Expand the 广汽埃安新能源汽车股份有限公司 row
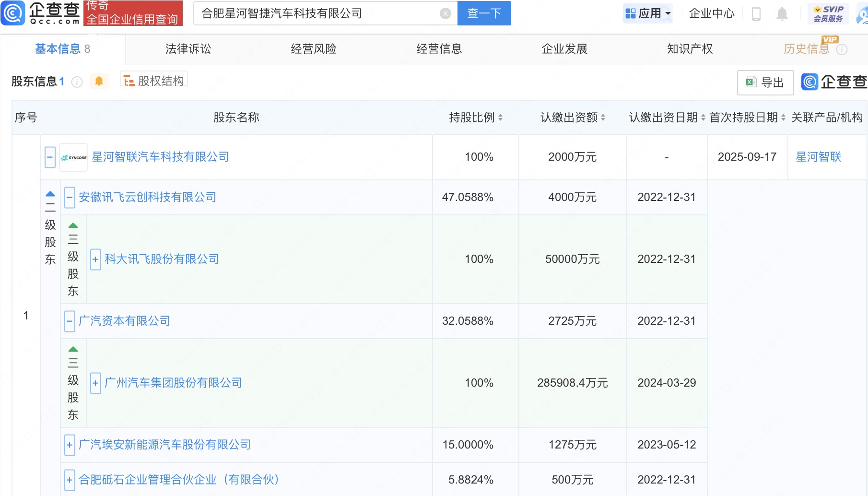Viewport: 868px width, 496px height. (70, 445)
